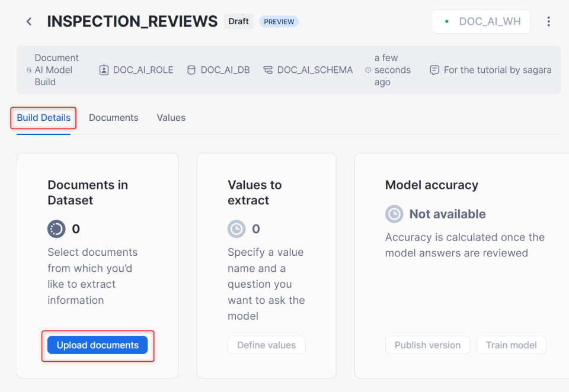Image resolution: width=569 pixels, height=392 pixels.
Task: Click the role icon beside DOC_AI_ROLE
Action: (104, 70)
